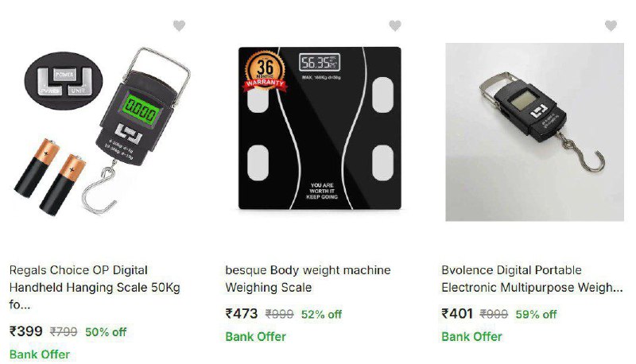This screenshot has height=364, width=636.
Task: View Bank Offer for Bvolence scale
Action: [471, 336]
